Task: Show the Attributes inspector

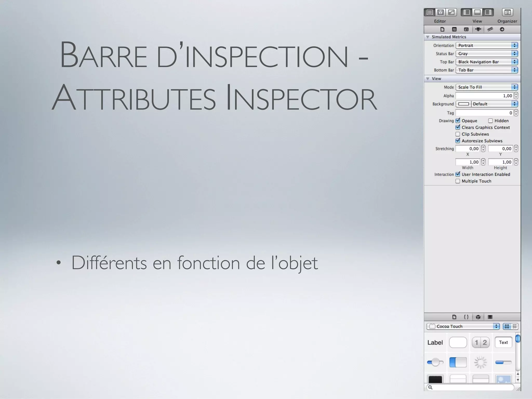Action: coord(478,29)
